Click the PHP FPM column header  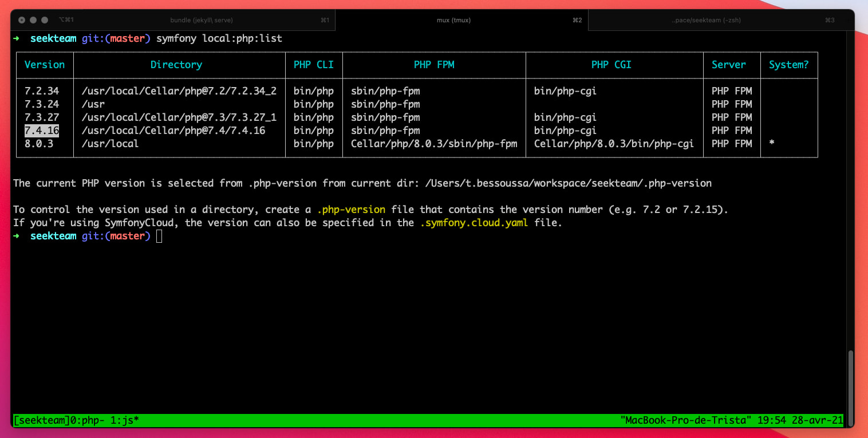[x=434, y=65]
